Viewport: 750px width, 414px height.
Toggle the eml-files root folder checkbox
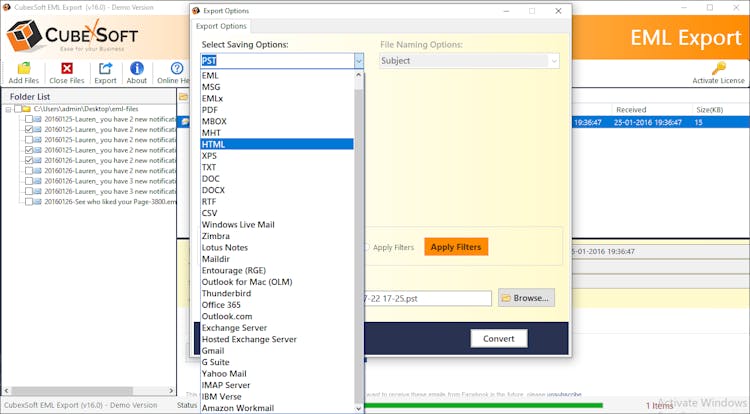coord(18,109)
